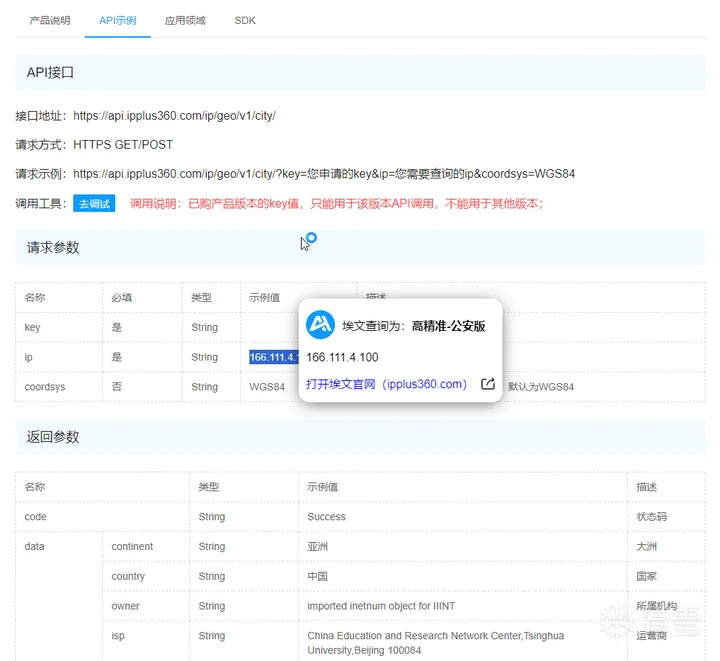Click the WGS84 example value cell

pyautogui.click(x=267, y=387)
